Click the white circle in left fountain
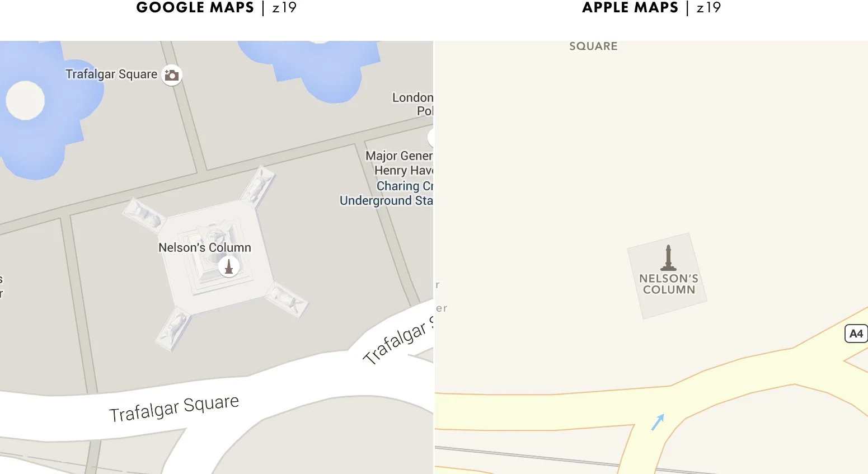The height and width of the screenshot is (474, 868). [x=25, y=101]
